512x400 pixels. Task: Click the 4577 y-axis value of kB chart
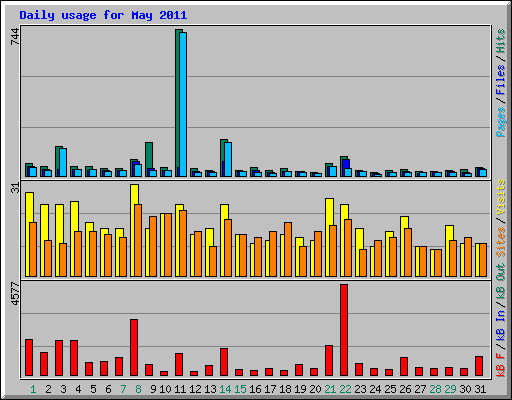[x=15, y=294]
